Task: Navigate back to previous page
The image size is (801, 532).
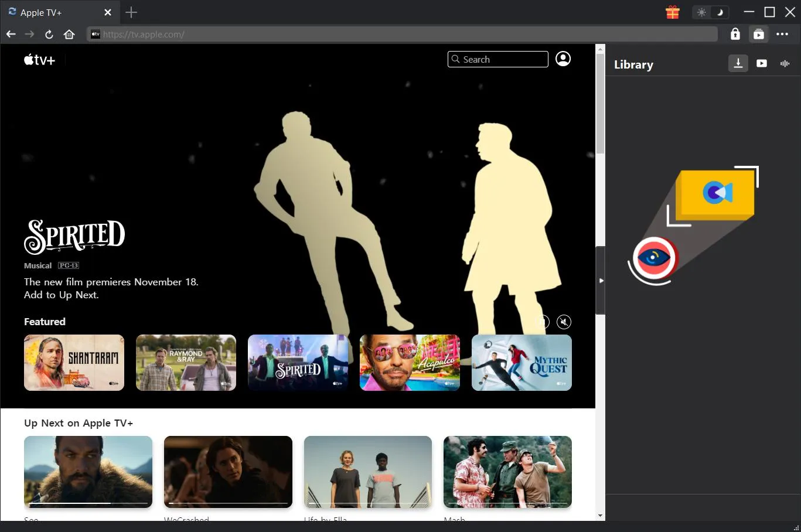Action: [11, 34]
